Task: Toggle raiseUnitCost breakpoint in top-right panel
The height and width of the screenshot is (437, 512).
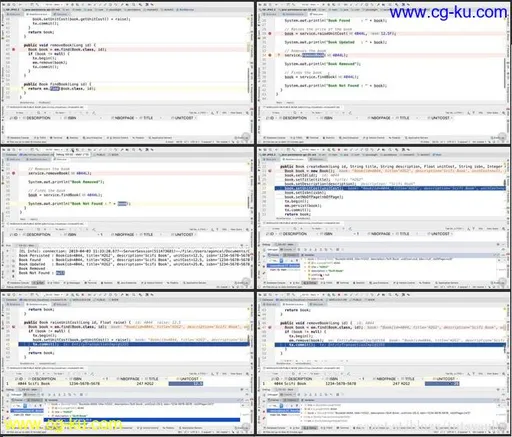Action: [x=270, y=33]
